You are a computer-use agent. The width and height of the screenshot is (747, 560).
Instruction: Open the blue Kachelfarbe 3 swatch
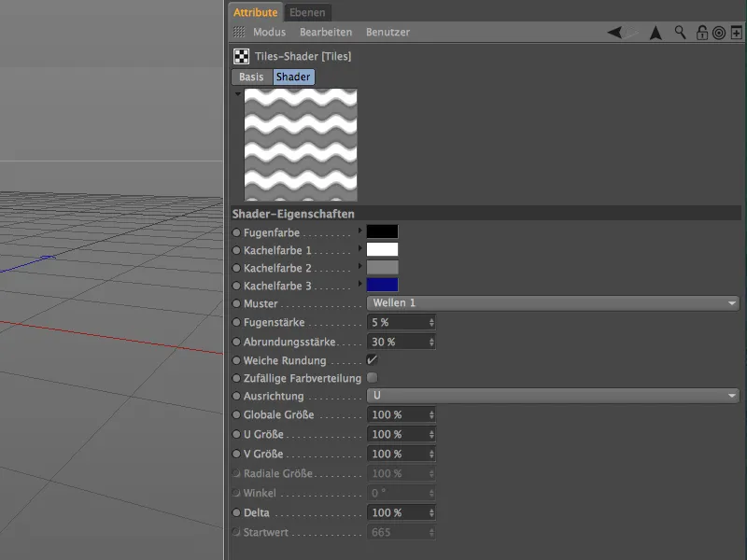pos(382,285)
